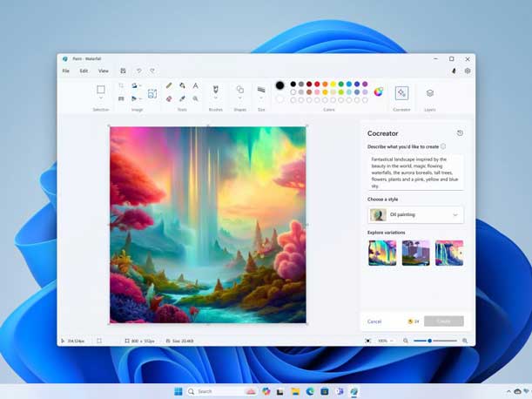Select the red color swatch
The image size is (532, 399).
(x=317, y=85)
